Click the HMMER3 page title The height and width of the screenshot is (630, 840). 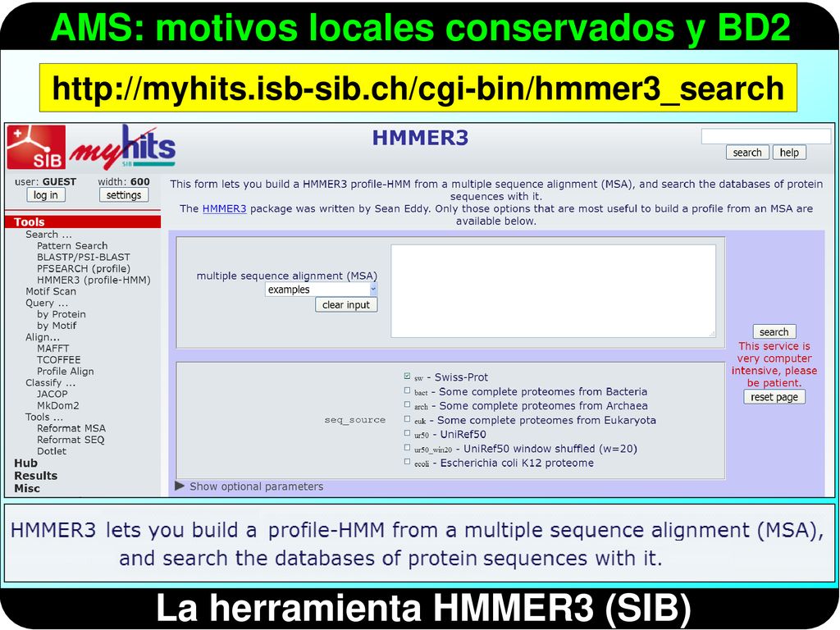pyautogui.click(x=421, y=138)
